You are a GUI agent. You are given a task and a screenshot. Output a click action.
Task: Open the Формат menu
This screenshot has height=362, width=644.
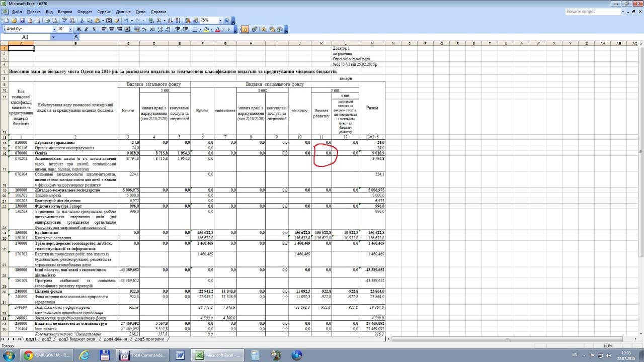pyautogui.click(x=85, y=11)
